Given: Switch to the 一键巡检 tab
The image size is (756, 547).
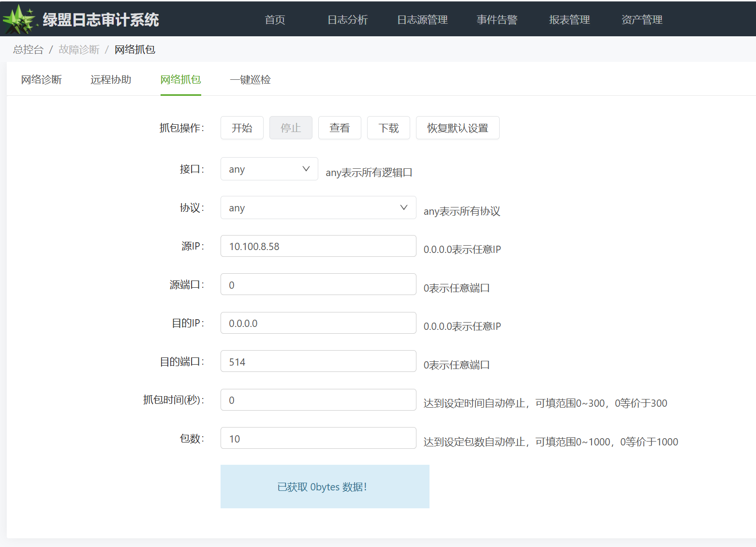Looking at the screenshot, I should click(250, 80).
